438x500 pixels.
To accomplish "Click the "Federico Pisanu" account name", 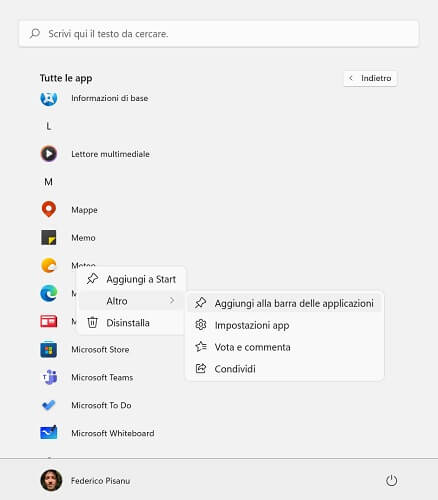I will 101,481.
